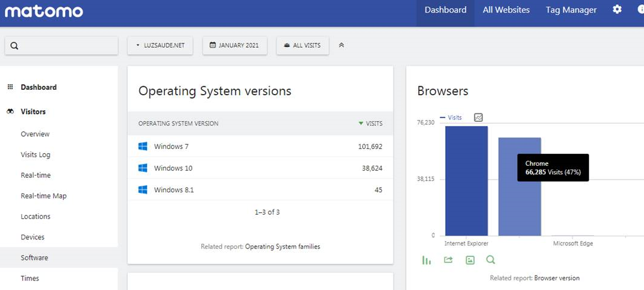Image resolution: width=644 pixels, height=290 pixels.
Task: Open the settings gear icon
Action: point(617,10)
